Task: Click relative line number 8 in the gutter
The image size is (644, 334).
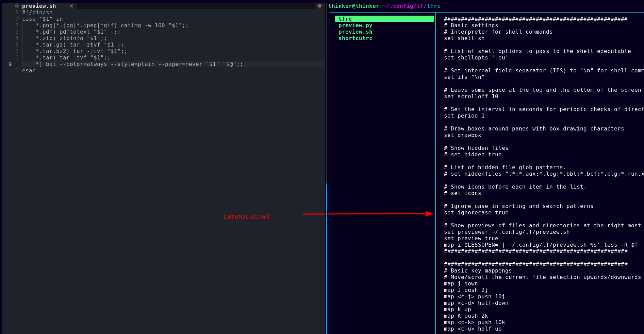Action: 17,12
